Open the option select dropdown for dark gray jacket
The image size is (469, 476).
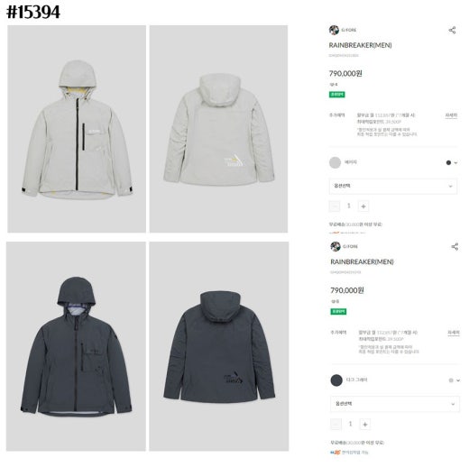click(x=395, y=404)
